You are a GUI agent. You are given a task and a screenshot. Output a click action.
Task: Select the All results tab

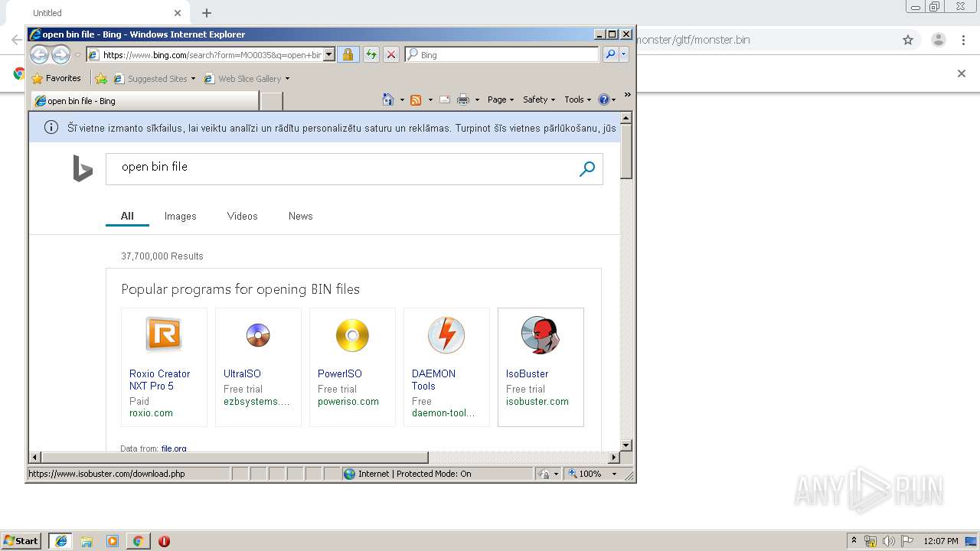pos(127,216)
